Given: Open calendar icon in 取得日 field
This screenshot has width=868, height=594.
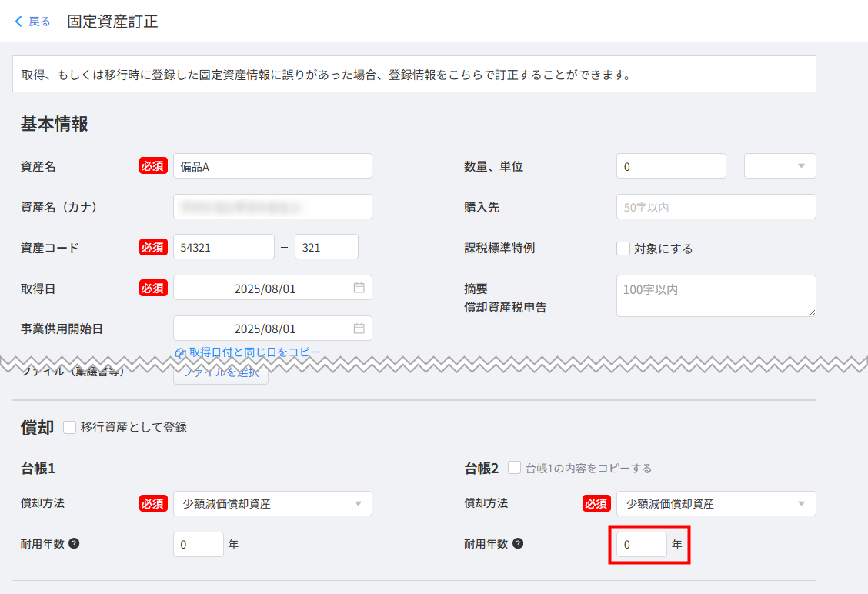Looking at the screenshot, I should 359,288.
